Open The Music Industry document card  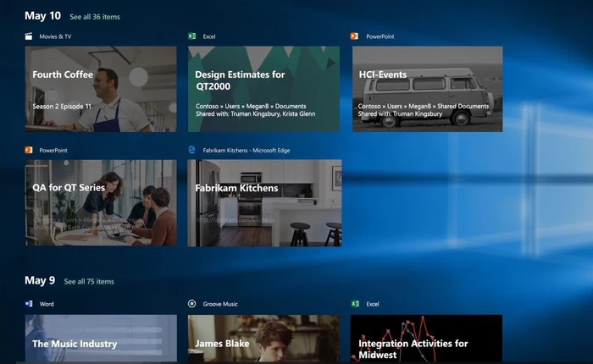101,339
